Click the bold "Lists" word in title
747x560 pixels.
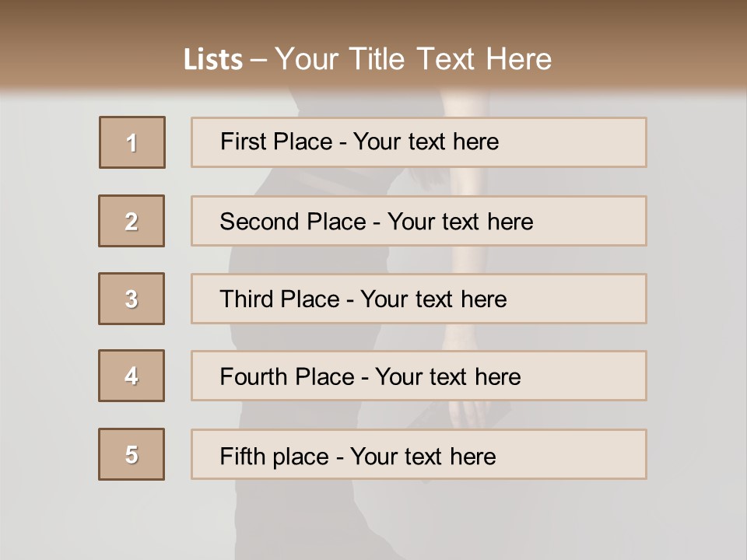tap(212, 60)
